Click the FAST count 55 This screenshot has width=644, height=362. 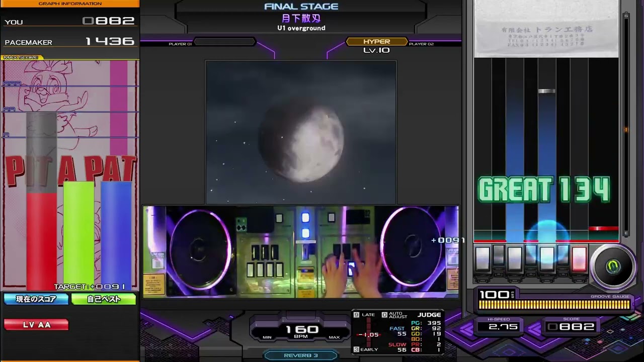(401, 334)
